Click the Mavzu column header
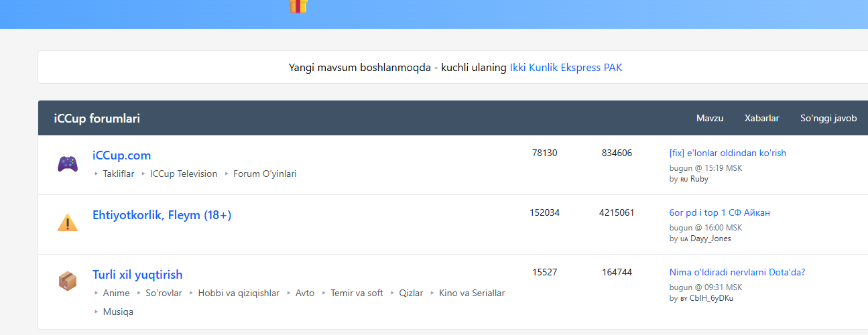Image resolution: width=868 pixels, height=335 pixels. click(710, 118)
